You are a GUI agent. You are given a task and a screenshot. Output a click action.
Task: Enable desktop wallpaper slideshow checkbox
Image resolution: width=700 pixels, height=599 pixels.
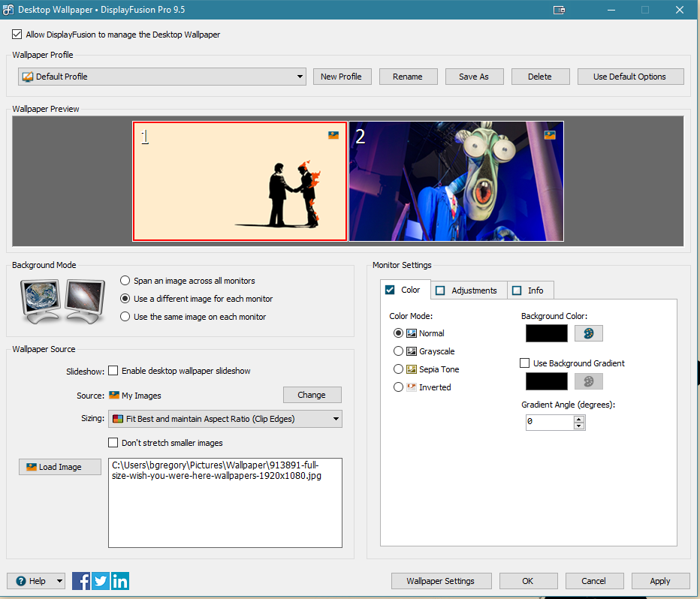coord(113,371)
